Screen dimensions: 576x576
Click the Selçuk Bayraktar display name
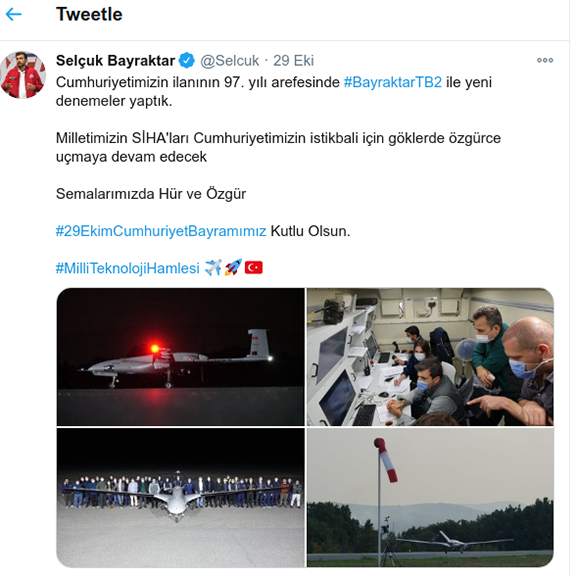115,61
